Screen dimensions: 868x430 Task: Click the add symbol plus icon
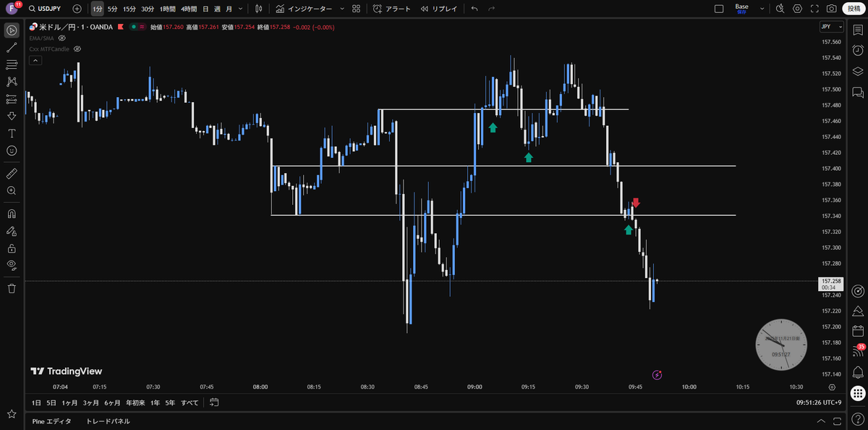[x=77, y=9]
